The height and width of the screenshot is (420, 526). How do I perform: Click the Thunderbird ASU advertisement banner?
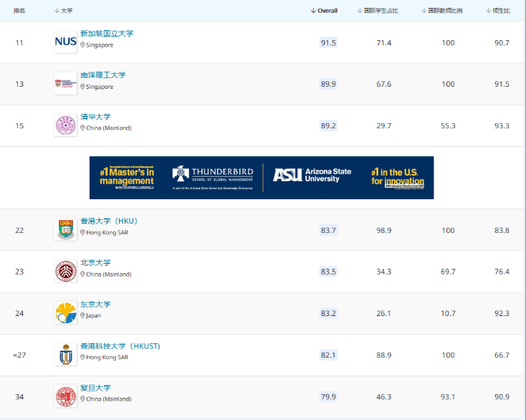[262, 178]
